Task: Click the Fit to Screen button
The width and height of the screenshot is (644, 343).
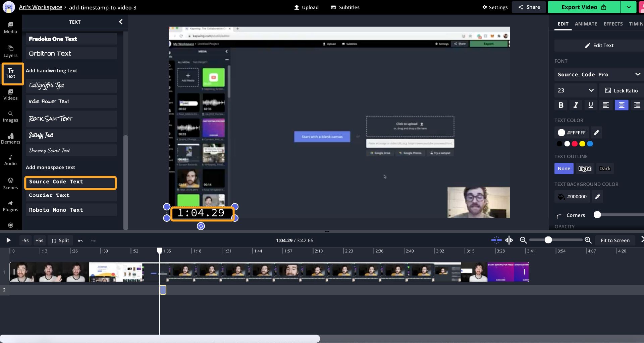Action: (615, 240)
